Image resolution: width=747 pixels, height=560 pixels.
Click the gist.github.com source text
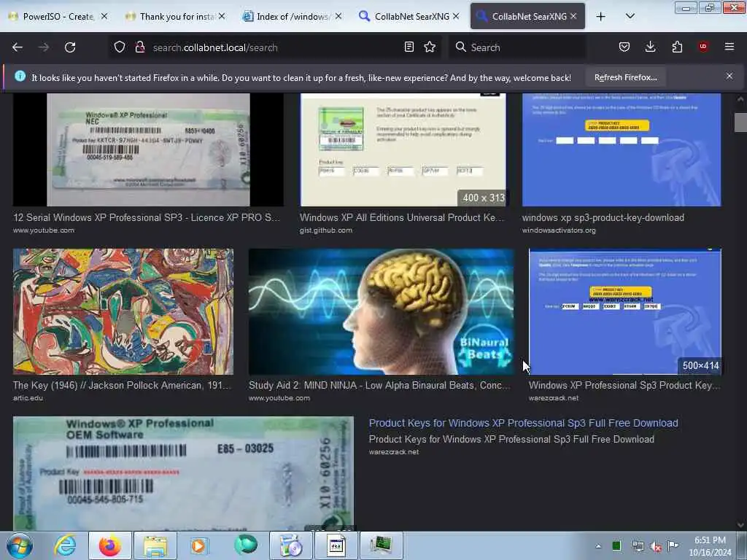click(326, 230)
